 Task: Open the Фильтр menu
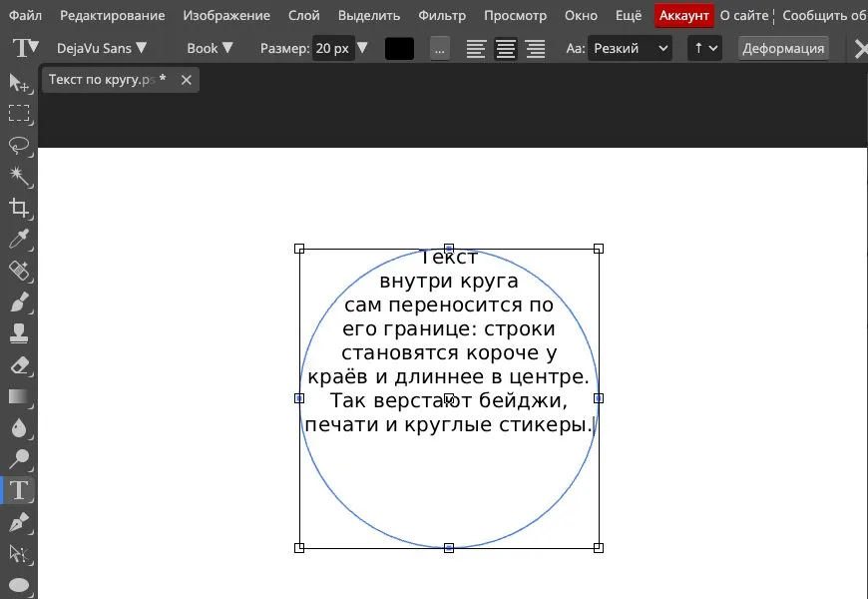tap(442, 16)
